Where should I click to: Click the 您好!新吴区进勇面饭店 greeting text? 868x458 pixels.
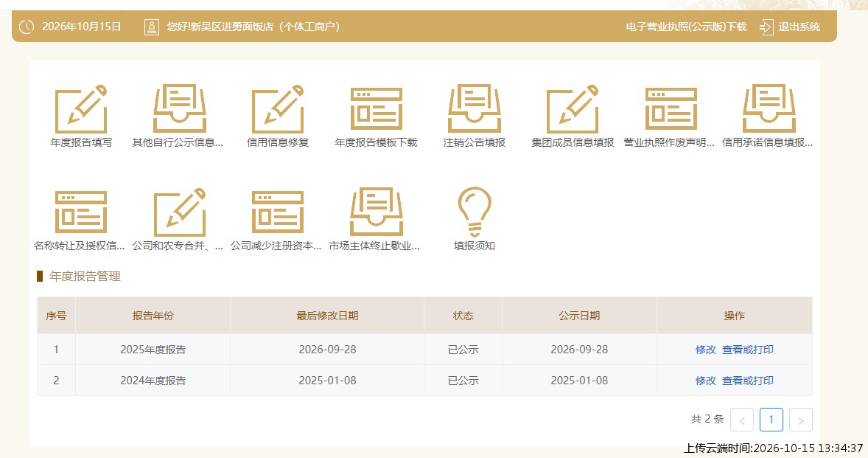253,27
